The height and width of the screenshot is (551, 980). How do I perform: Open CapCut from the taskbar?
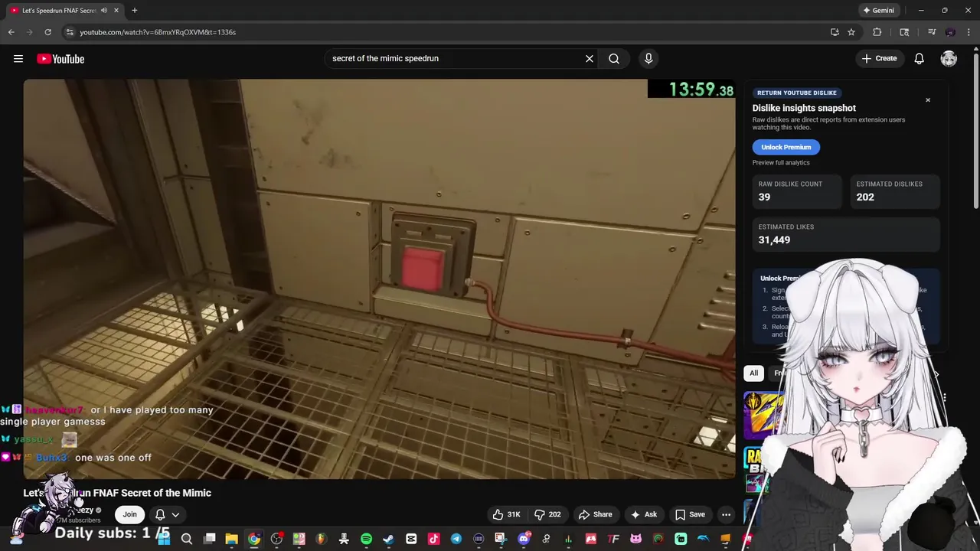[411, 539]
